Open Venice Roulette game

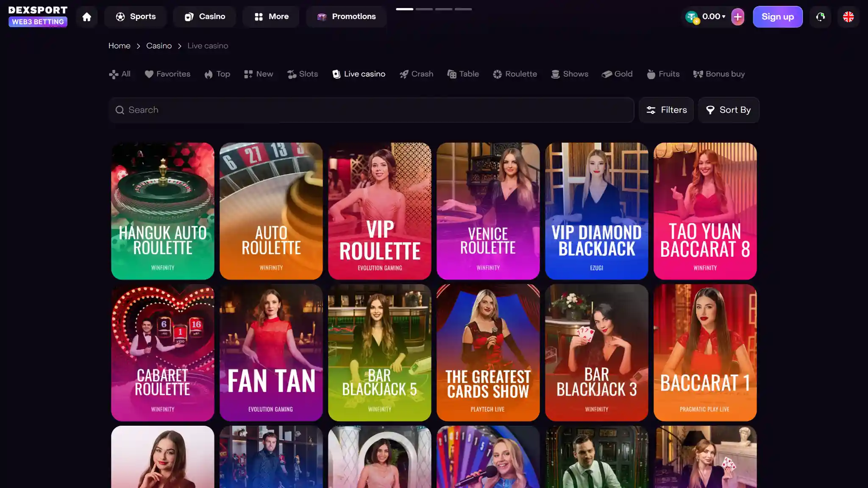tap(488, 211)
